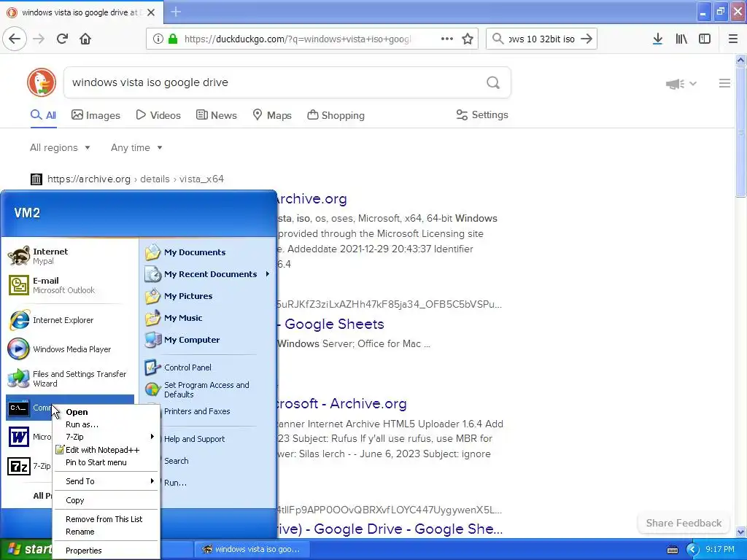747x560 pixels.
Task: Launch Mypal Internet browser from Start menu
Action: coord(69,256)
